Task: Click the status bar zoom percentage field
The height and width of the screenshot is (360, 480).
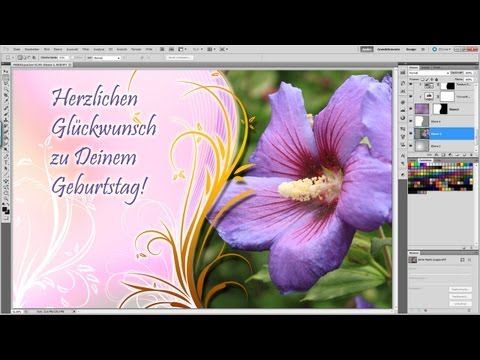Action: click(17, 311)
